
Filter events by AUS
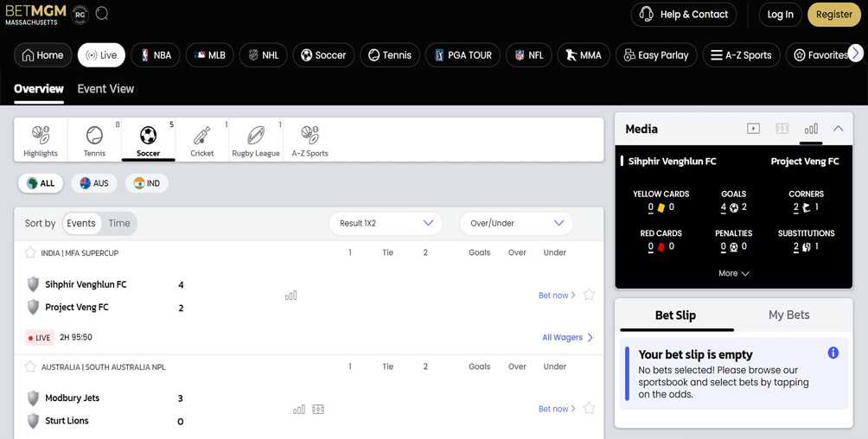coord(94,183)
